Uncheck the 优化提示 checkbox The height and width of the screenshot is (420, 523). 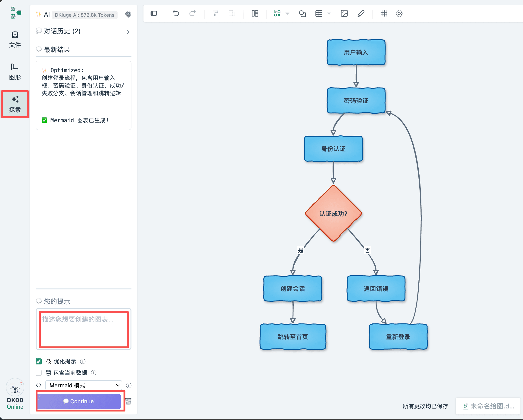point(39,361)
